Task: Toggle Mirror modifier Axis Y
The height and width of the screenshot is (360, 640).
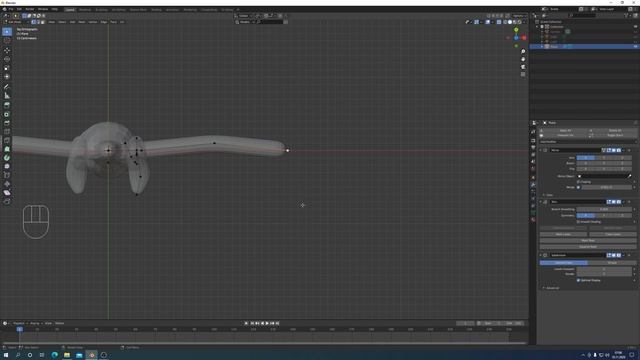Action: 604,158
